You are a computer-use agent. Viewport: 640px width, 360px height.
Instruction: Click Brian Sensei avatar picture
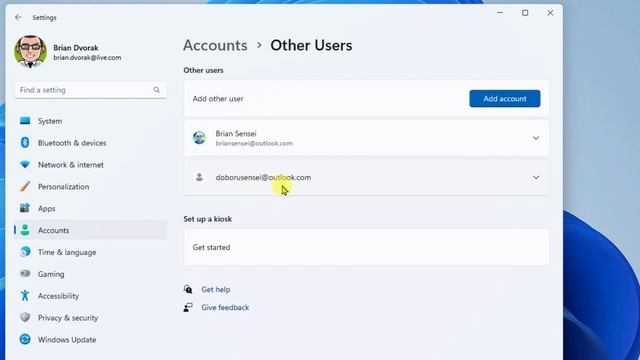click(x=199, y=138)
